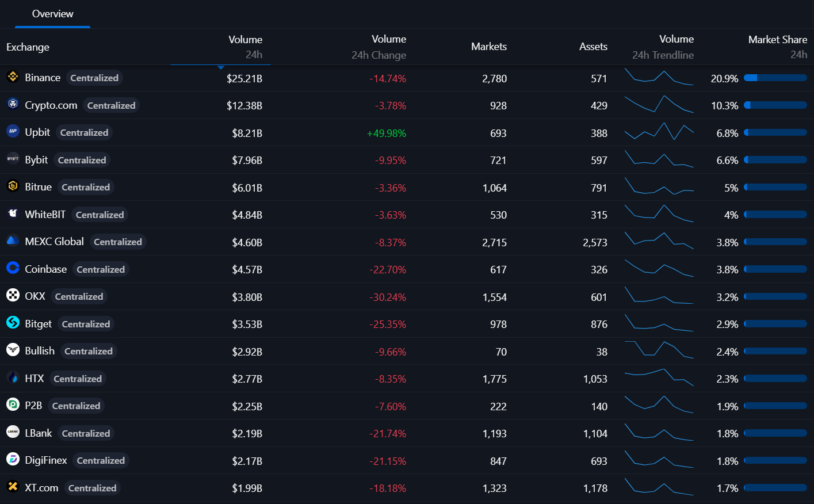
Task: Click the LBank logo icon
Action: tap(13, 432)
